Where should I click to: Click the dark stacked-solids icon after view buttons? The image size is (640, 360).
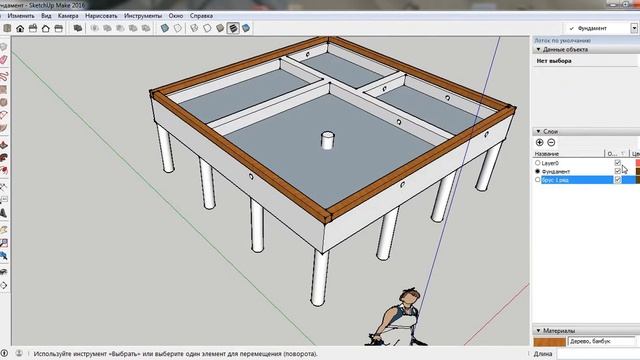(x=78, y=28)
